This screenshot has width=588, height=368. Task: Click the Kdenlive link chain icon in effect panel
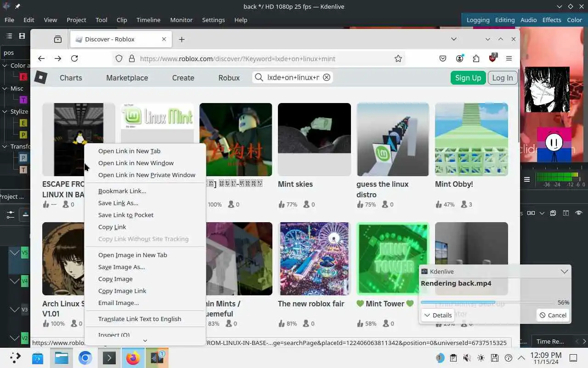point(531,213)
